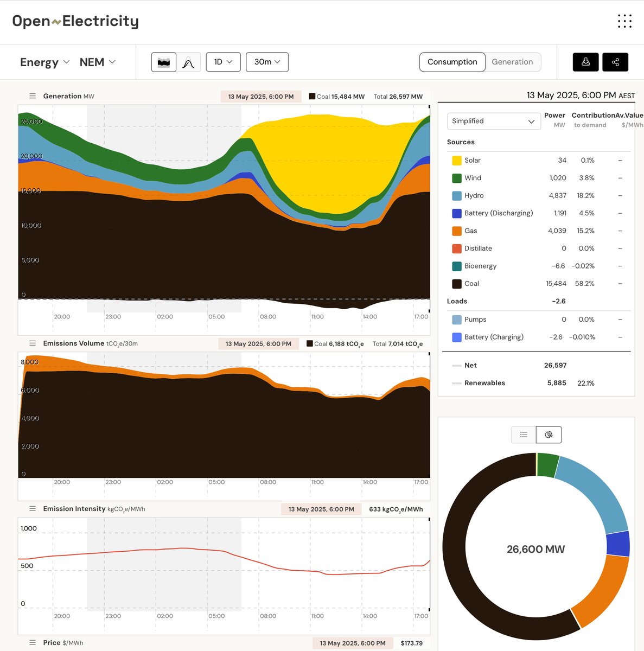Click the Gas row label

(x=470, y=231)
